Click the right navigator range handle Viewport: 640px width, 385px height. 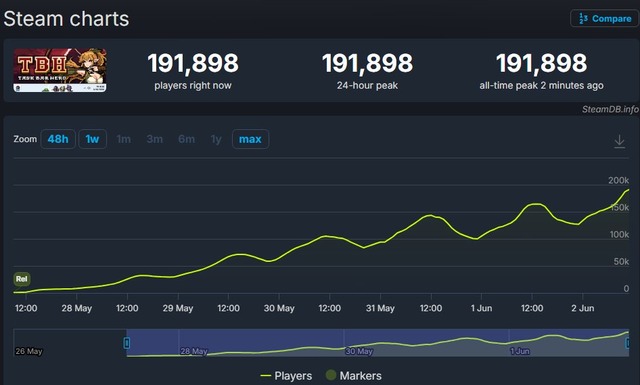(x=628, y=343)
